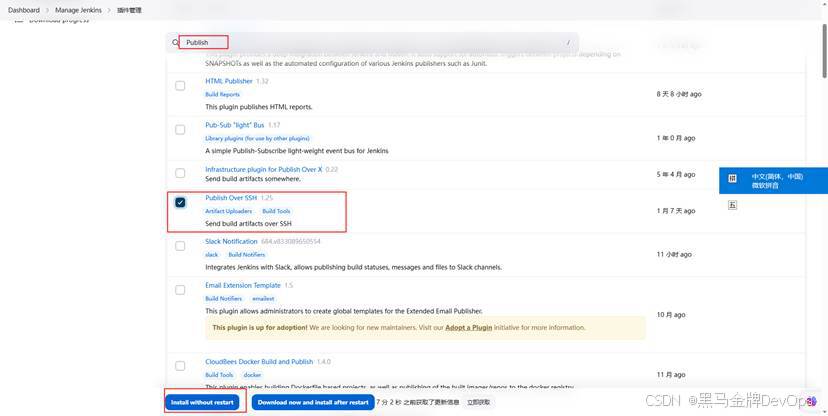Screen dimensions: 828x416
Task: Open the Pub-Sub "light" Bus link
Action: [x=234, y=125]
